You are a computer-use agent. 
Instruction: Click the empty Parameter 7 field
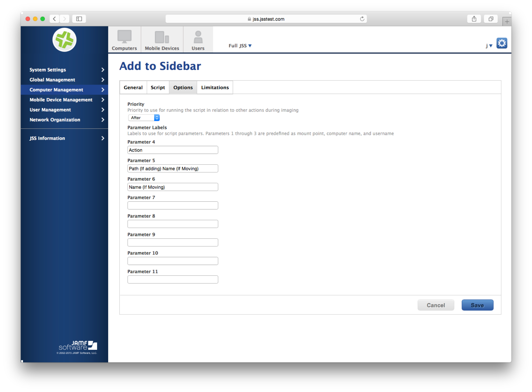click(173, 205)
